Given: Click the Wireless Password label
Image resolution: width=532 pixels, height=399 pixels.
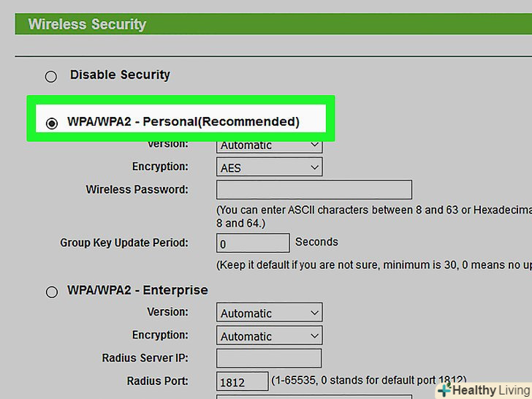Looking at the screenshot, I should (x=137, y=189).
